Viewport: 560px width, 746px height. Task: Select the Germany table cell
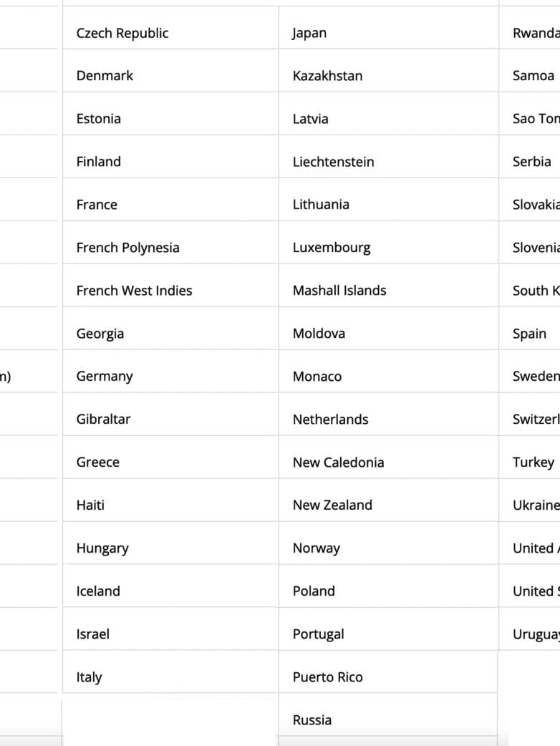[105, 377]
